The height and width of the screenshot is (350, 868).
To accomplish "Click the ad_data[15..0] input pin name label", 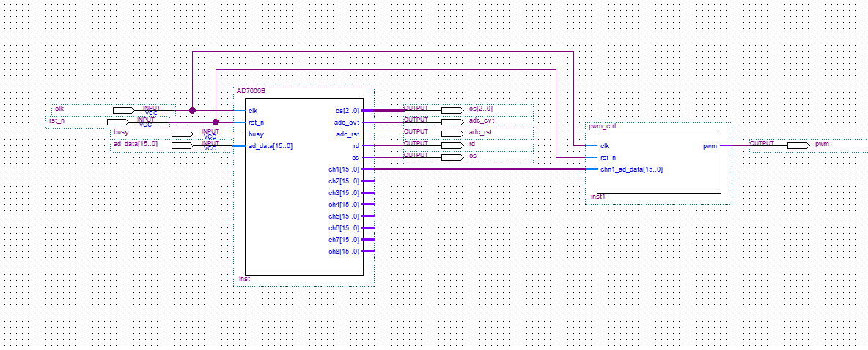I will pos(136,144).
